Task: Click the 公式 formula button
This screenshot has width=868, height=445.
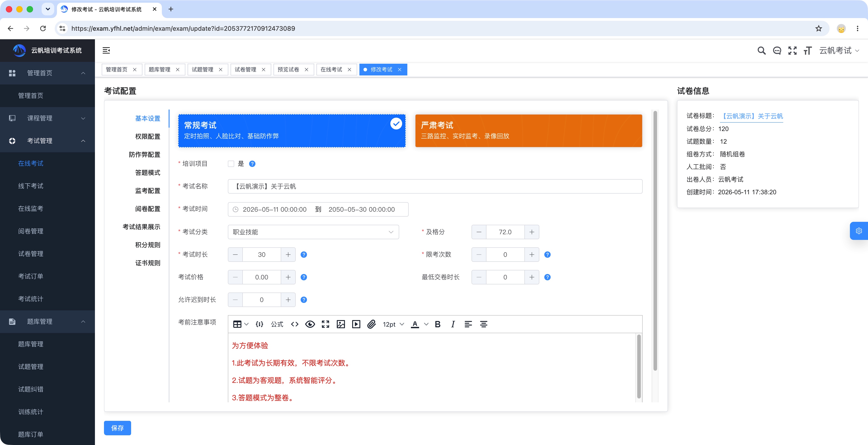Action: pos(277,324)
